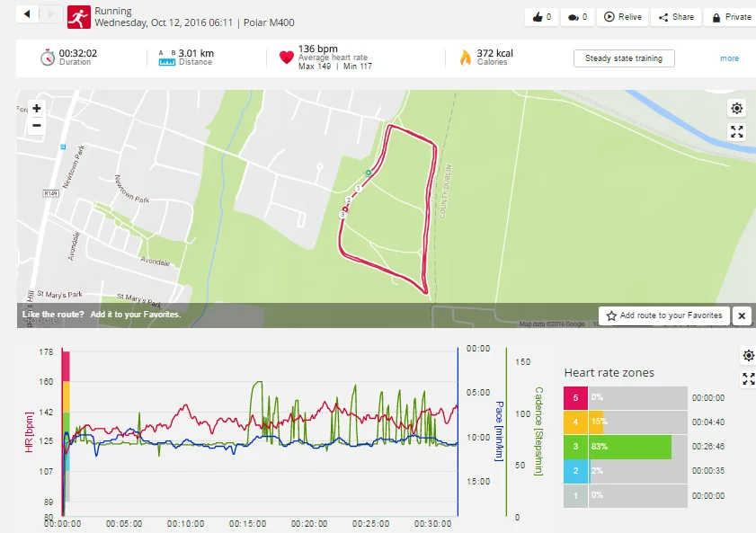The width and height of the screenshot is (756, 533).
Task: Click the Polar M400 device text
Action: pyautogui.click(x=269, y=22)
